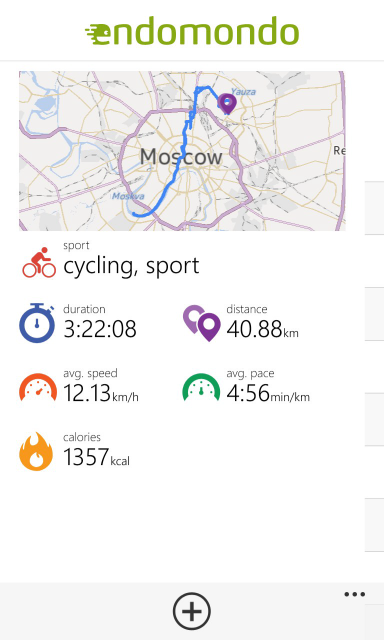
Task: Tap the blue stopwatch duration icon
Action: (x=37, y=322)
